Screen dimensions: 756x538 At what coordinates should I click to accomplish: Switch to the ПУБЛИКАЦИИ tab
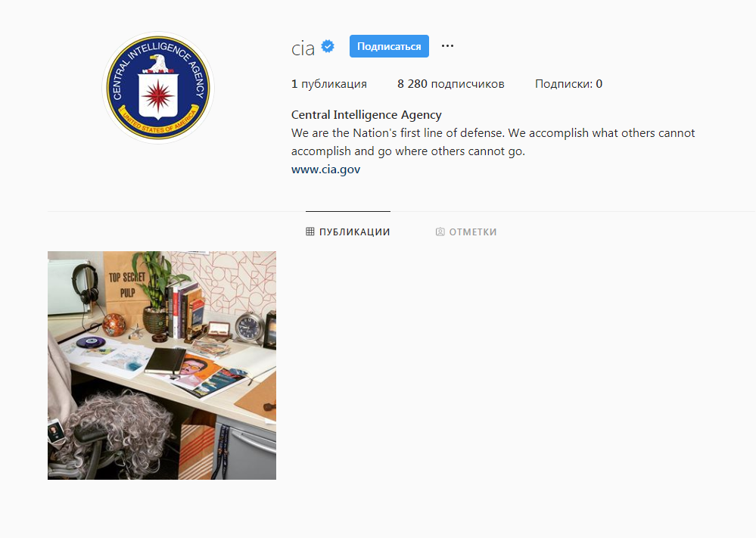[x=347, y=232]
